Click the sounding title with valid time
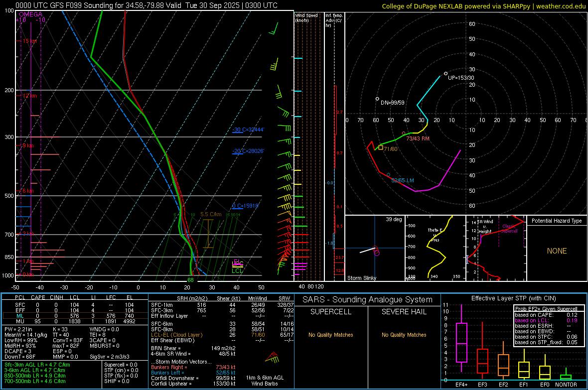Image resolution: width=588 pixels, height=390 pixels. click(147, 5)
